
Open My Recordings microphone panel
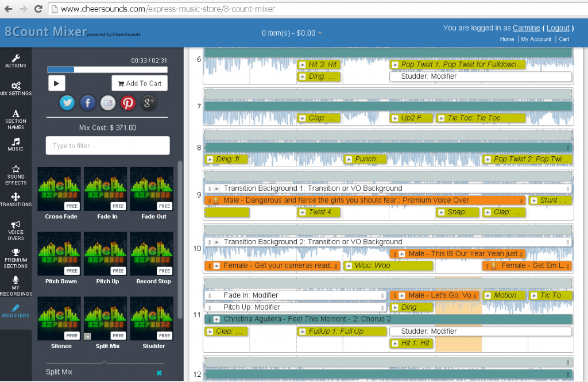tap(16, 286)
